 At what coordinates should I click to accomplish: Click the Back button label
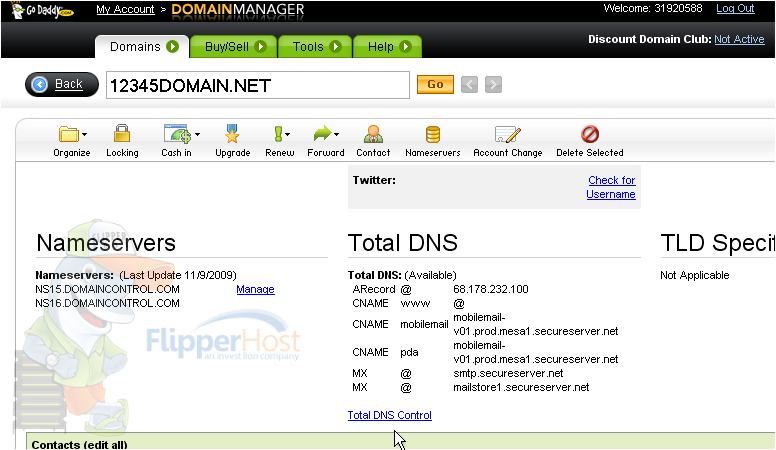pos(68,84)
